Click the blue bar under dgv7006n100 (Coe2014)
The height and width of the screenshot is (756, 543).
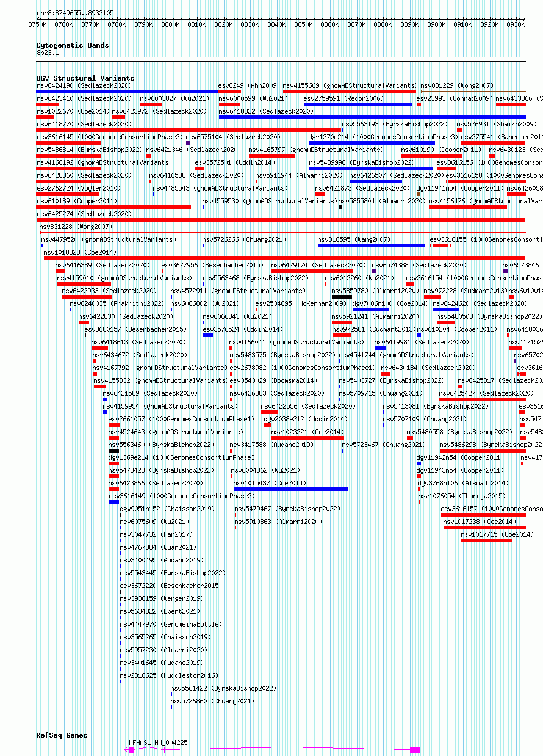click(370, 310)
